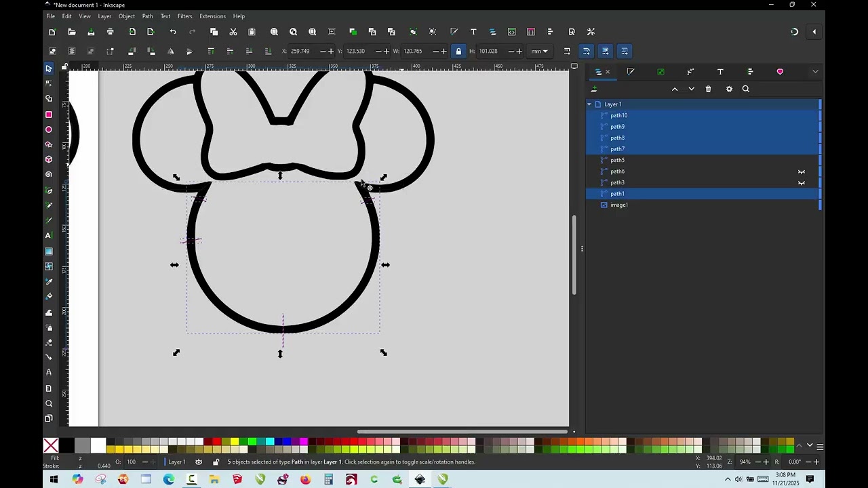Image resolution: width=868 pixels, height=488 pixels.
Task: Select the Zoom tool in toolbox
Action: point(49,403)
